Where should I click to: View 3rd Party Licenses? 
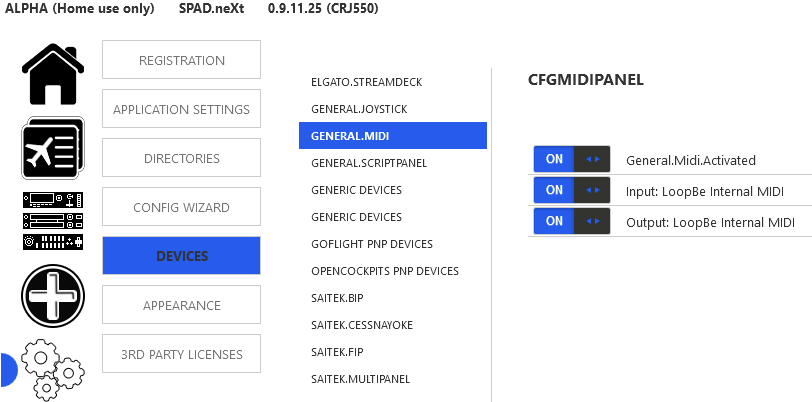pos(181,354)
